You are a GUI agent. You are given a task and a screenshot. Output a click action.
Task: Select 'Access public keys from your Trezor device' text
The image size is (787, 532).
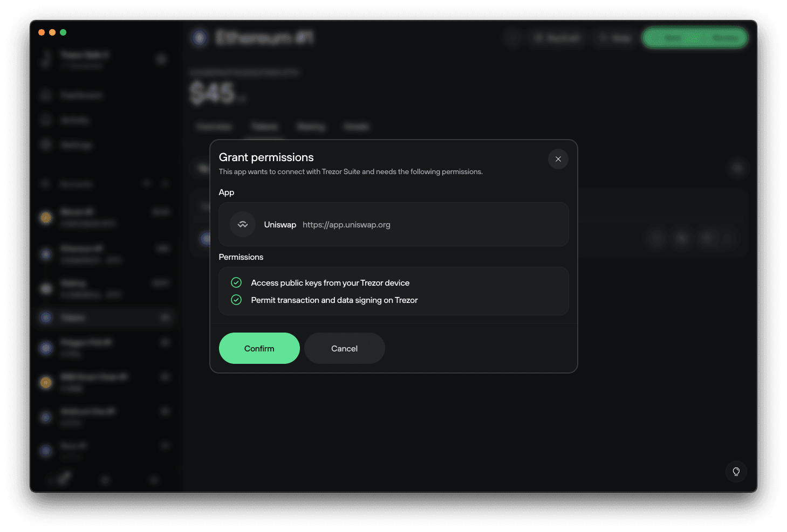point(330,283)
